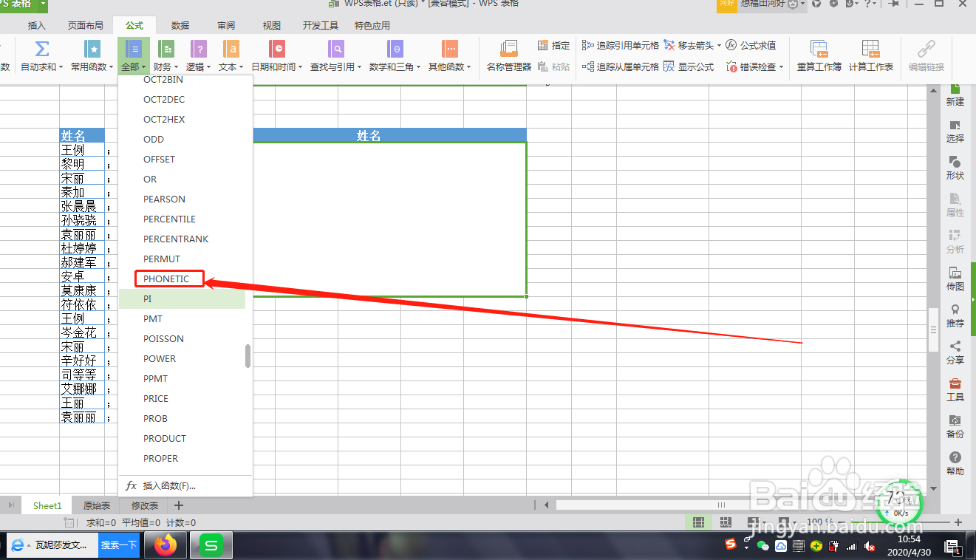Click the blue 姓名 header of merged area
Screen dimensions: 976x560
tap(368, 135)
